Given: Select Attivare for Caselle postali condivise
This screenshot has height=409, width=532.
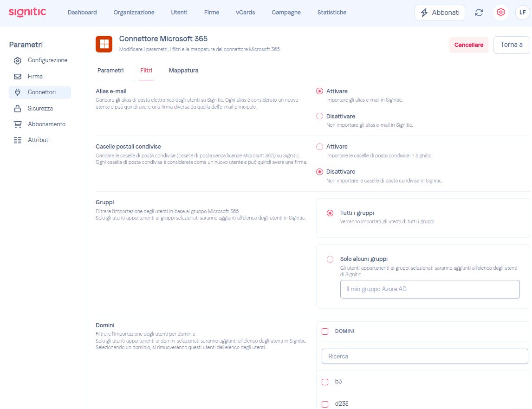Looking at the screenshot, I should pos(319,147).
